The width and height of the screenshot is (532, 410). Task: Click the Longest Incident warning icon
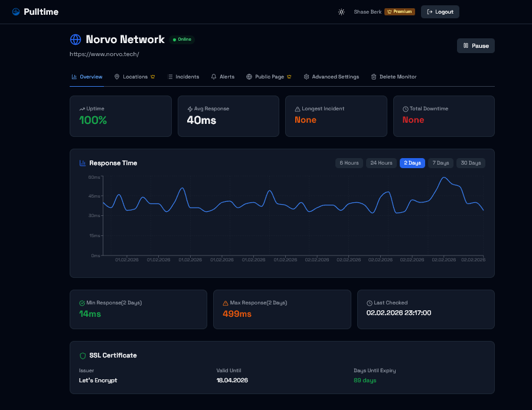298,109
